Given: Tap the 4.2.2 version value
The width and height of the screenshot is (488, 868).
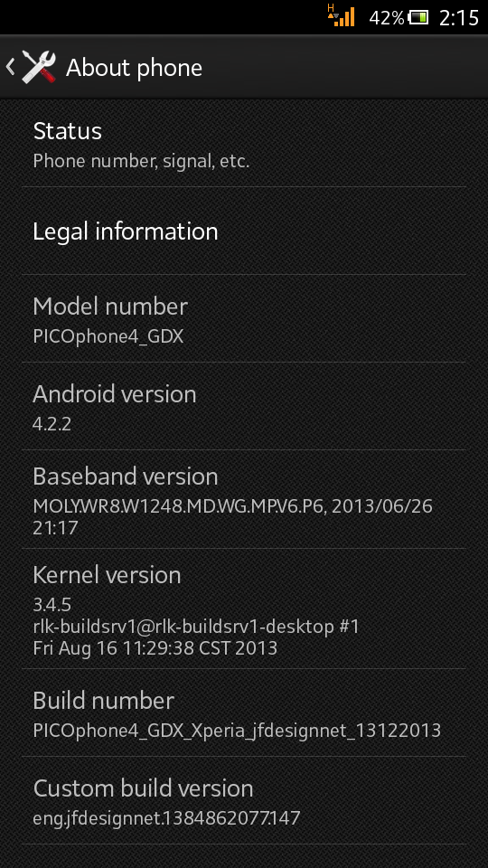Looking at the screenshot, I should (x=52, y=424).
